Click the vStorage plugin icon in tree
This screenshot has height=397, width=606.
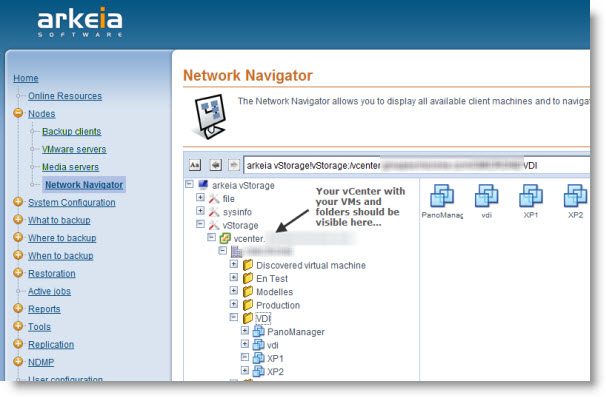coord(214,225)
